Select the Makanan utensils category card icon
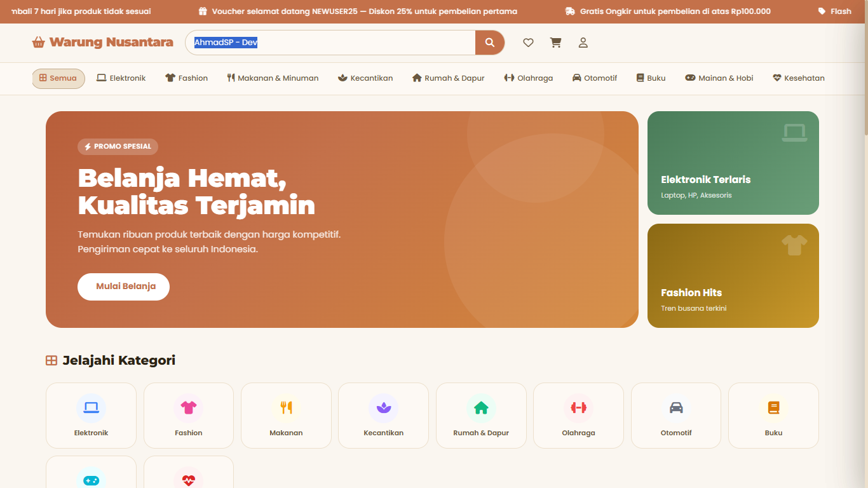This screenshot has width=868, height=488. pyautogui.click(x=286, y=408)
